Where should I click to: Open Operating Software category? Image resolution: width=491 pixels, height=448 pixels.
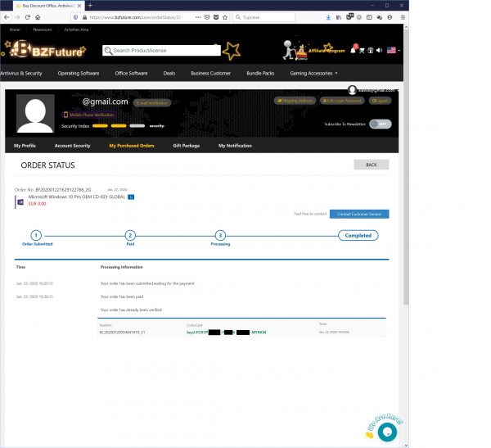[79, 74]
